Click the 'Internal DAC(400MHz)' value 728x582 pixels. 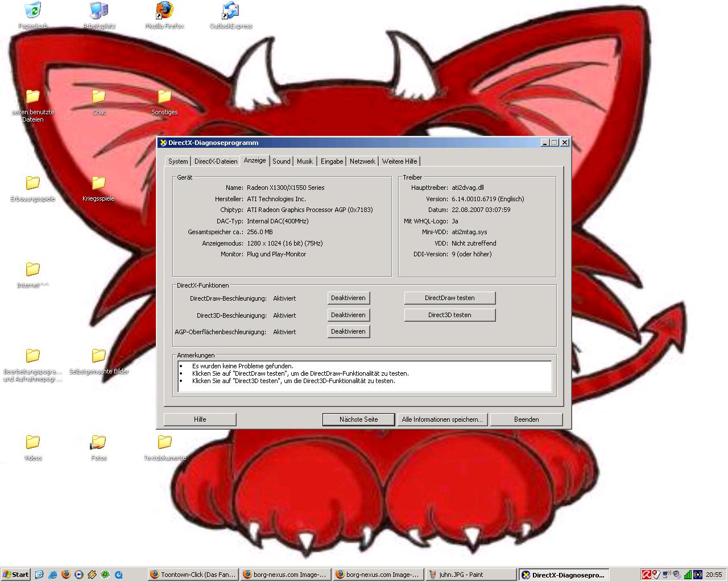pos(278,221)
